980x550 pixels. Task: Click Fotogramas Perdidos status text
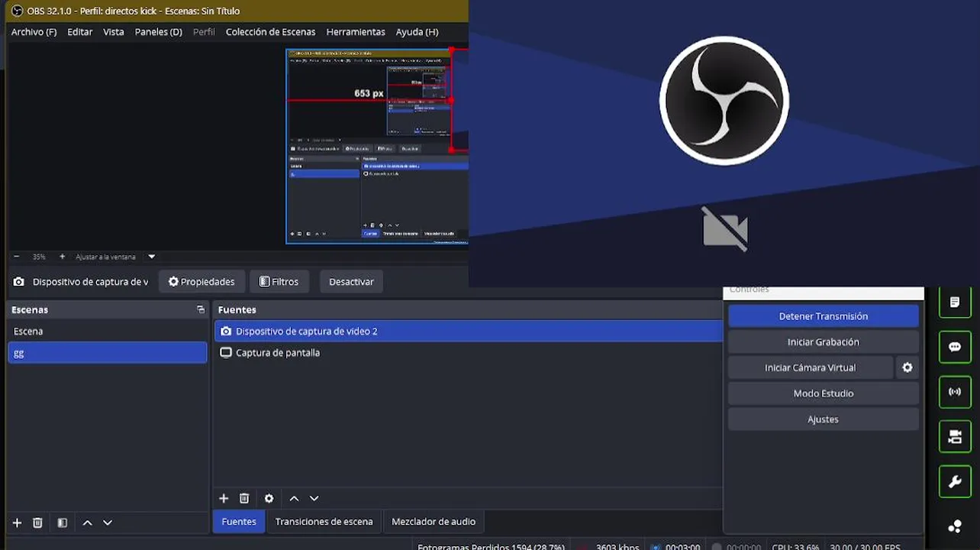pyautogui.click(x=491, y=546)
